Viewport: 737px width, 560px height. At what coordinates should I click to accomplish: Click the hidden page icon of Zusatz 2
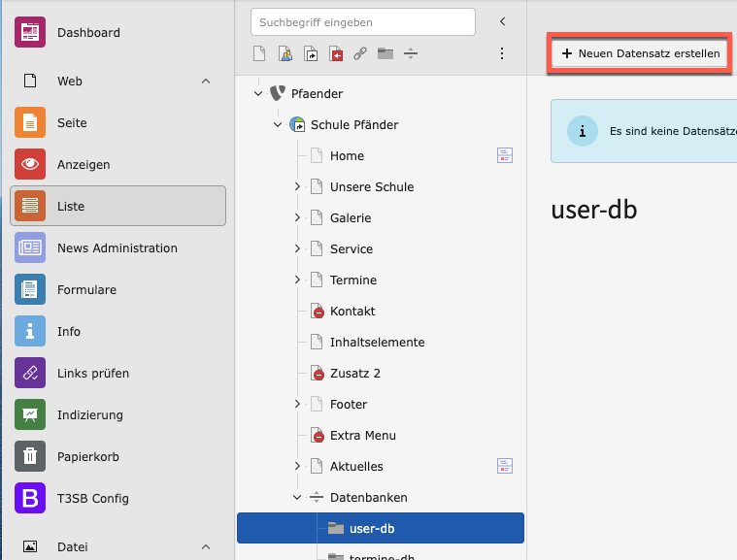(318, 373)
